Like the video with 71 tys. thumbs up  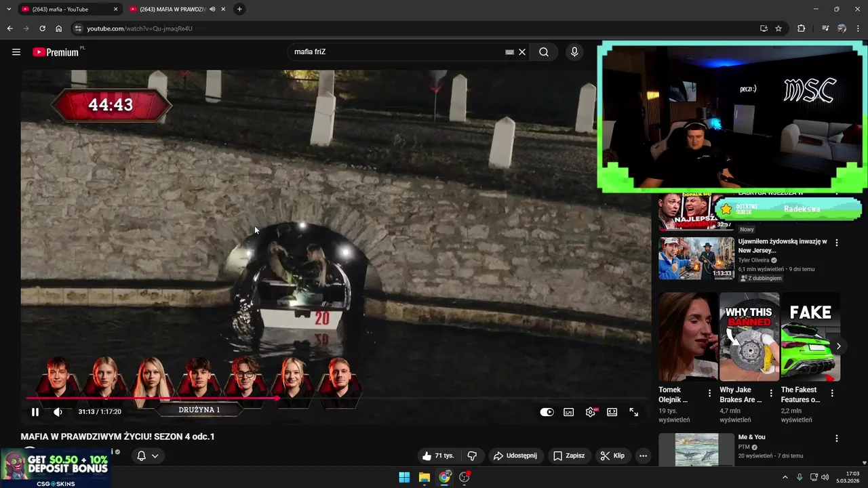[437, 455]
